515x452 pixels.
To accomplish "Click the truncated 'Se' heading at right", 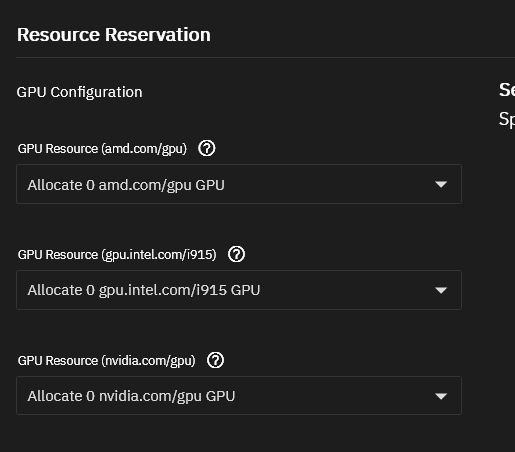I will pyautogui.click(x=507, y=90).
